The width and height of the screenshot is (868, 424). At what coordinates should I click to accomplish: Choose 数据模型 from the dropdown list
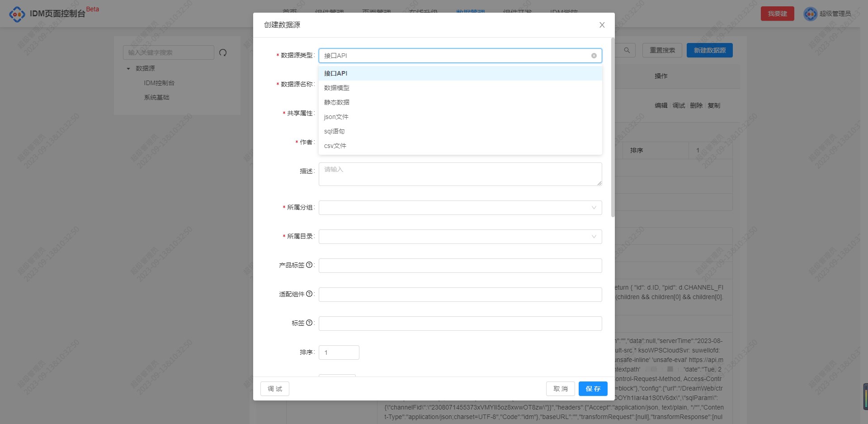pyautogui.click(x=460, y=88)
